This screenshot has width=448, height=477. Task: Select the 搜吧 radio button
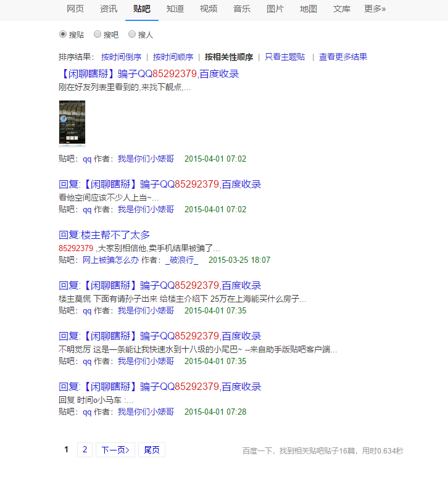[x=97, y=34]
